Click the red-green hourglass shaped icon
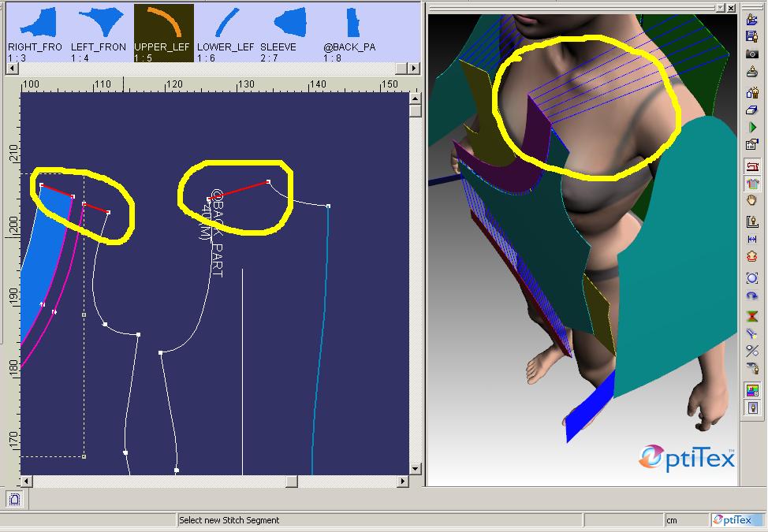Viewport: 768px width, 532px height. click(752, 316)
